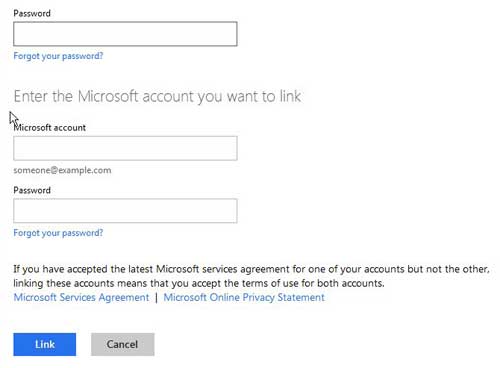Open the Microsoft Online Privacy Statement link
This screenshot has height=368, width=500.
click(244, 297)
